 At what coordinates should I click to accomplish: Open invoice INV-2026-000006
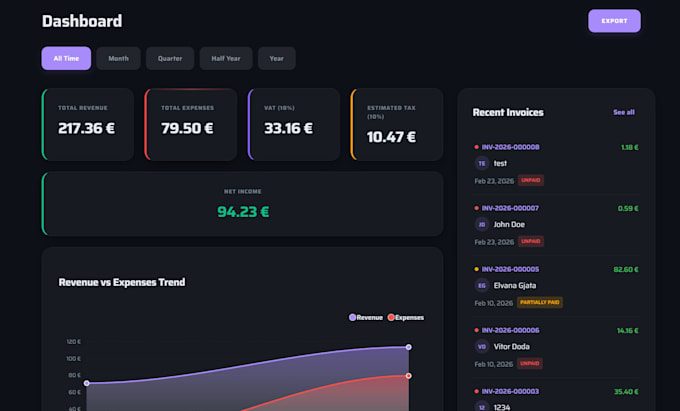[x=510, y=330]
